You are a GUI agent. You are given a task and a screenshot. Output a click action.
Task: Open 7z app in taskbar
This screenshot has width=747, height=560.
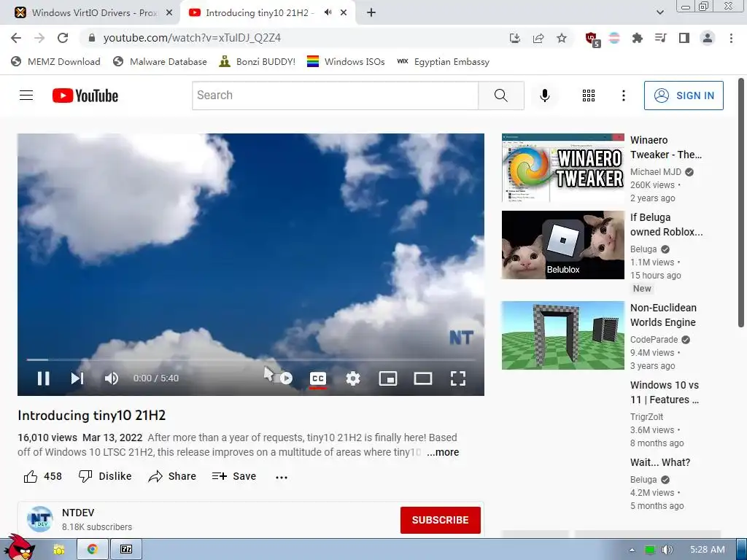pos(126,549)
